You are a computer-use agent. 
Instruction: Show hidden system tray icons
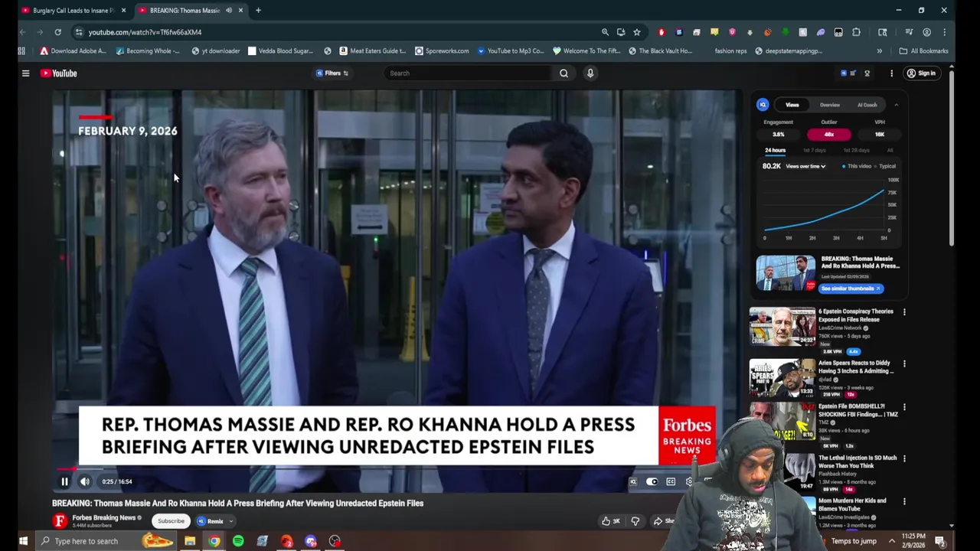click(891, 541)
